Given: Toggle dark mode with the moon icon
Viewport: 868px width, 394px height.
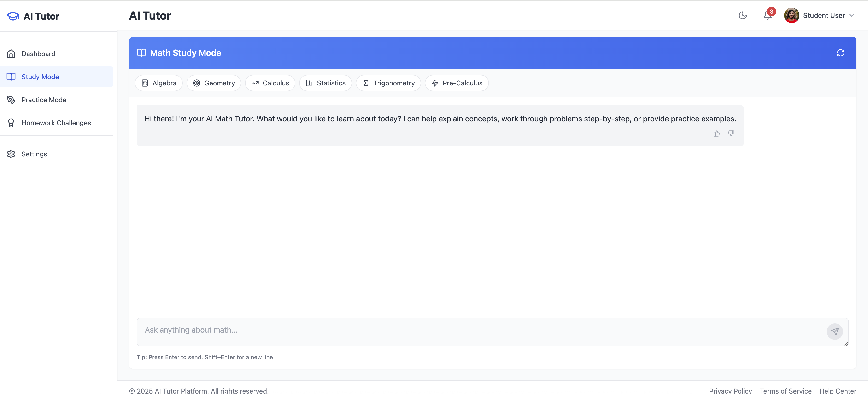Looking at the screenshot, I should click(743, 16).
